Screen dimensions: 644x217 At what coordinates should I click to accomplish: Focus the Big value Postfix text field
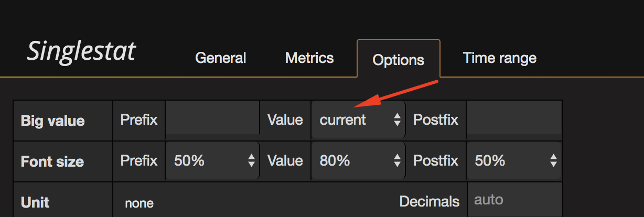[x=514, y=120]
